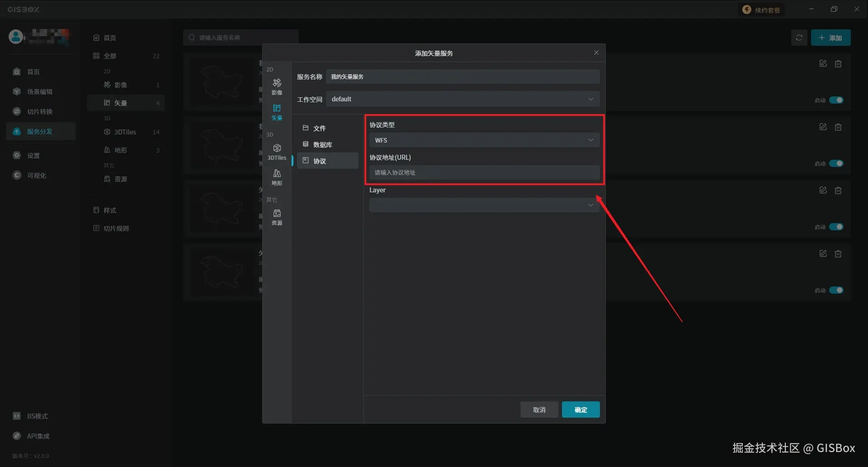Select the second service card thumbnail
Viewport: 868px width, 467px height.
[222, 145]
